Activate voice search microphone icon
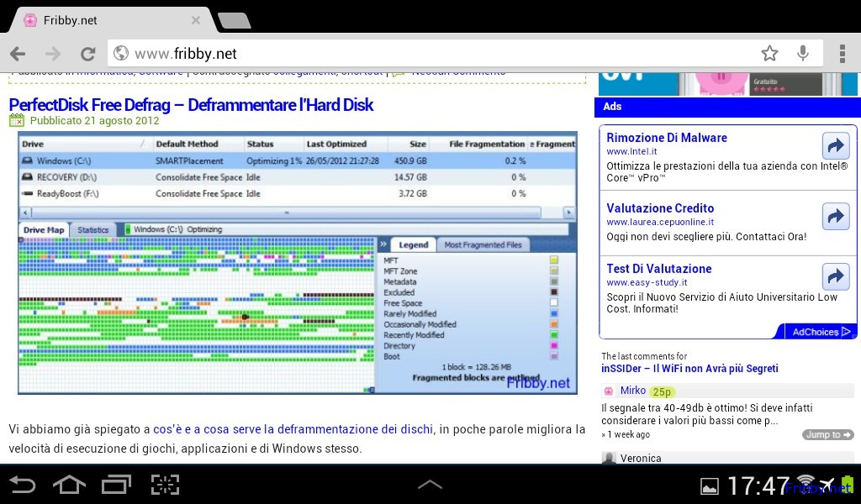861x504 pixels. (803, 54)
